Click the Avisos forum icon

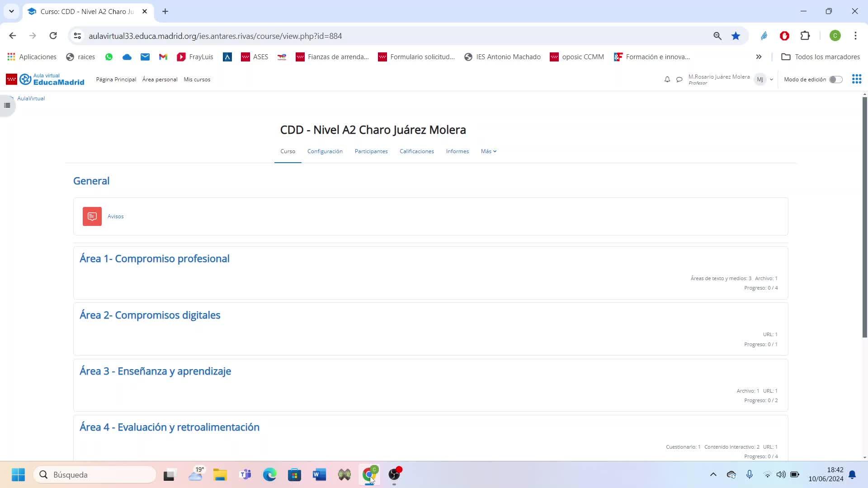click(x=92, y=216)
